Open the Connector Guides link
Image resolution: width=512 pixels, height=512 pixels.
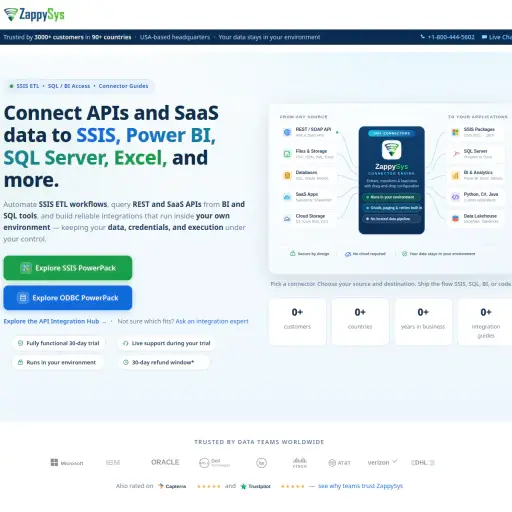point(123,86)
